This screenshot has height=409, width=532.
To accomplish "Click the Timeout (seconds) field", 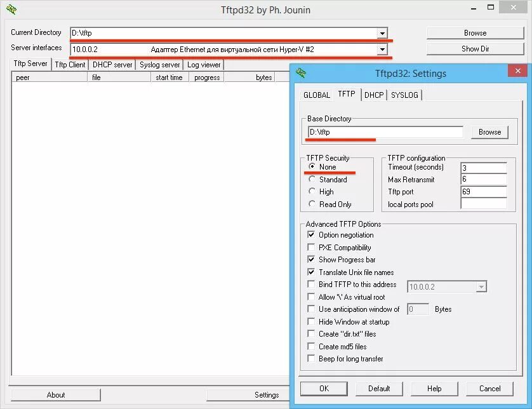I will tap(484, 168).
